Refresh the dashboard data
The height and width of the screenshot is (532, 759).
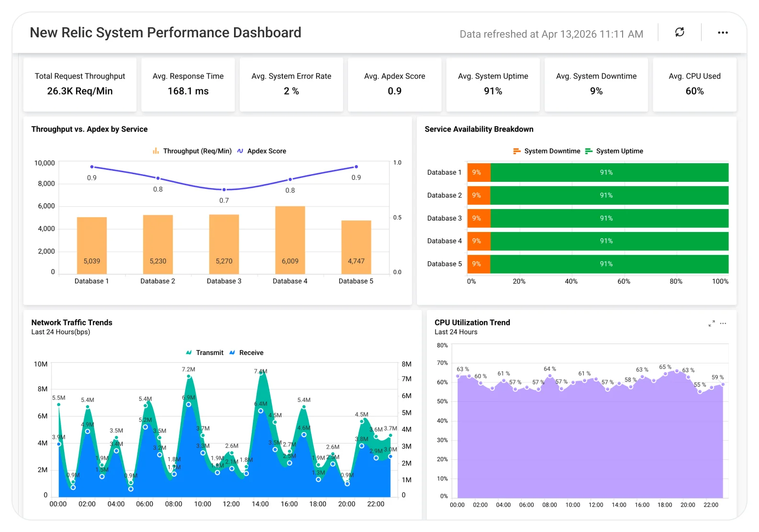pyautogui.click(x=680, y=33)
